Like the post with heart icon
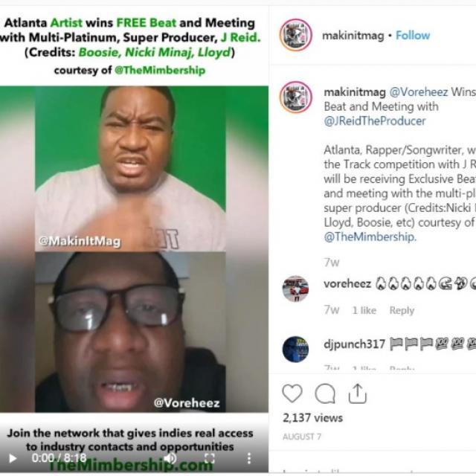The image size is (476, 476). click(292, 393)
